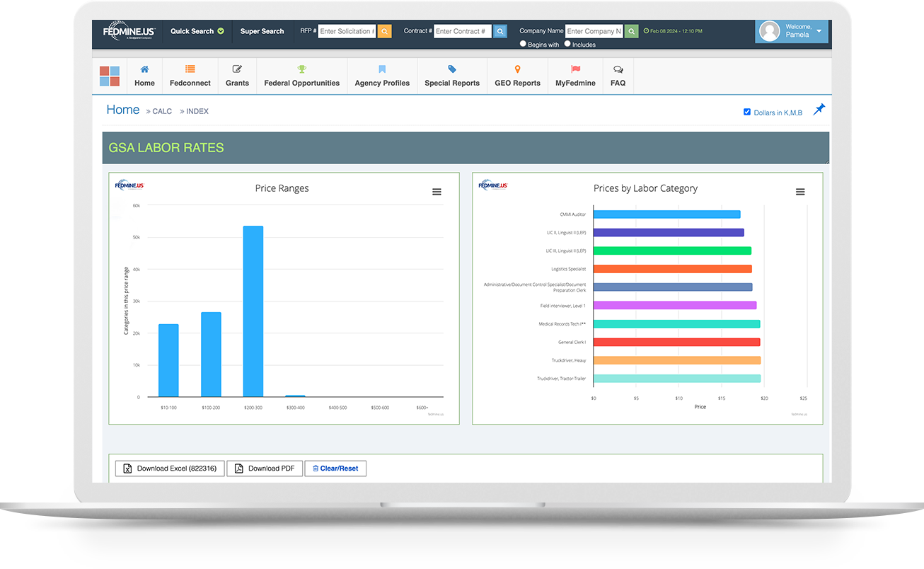
Task: Click the Enter Solicitation # input field
Action: [347, 31]
